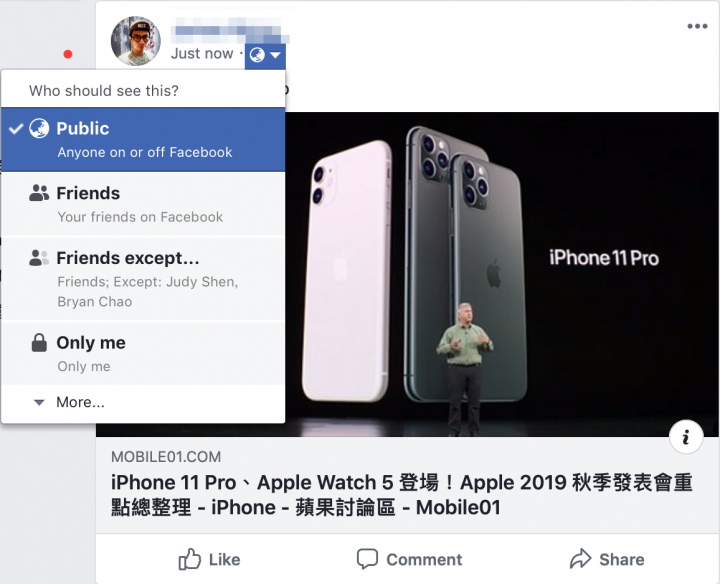
Task: Click the MOBILE01.COM source link
Action: (x=166, y=457)
